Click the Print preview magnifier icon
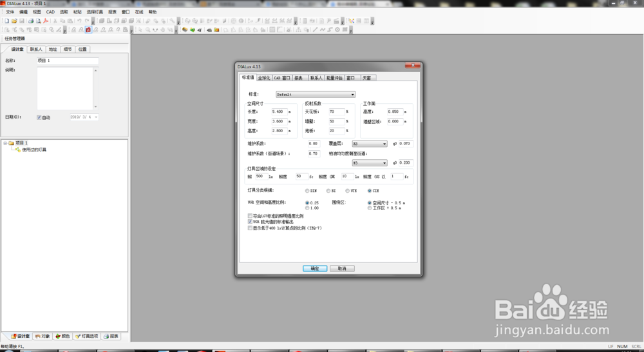644x352 pixels. tap(39, 21)
